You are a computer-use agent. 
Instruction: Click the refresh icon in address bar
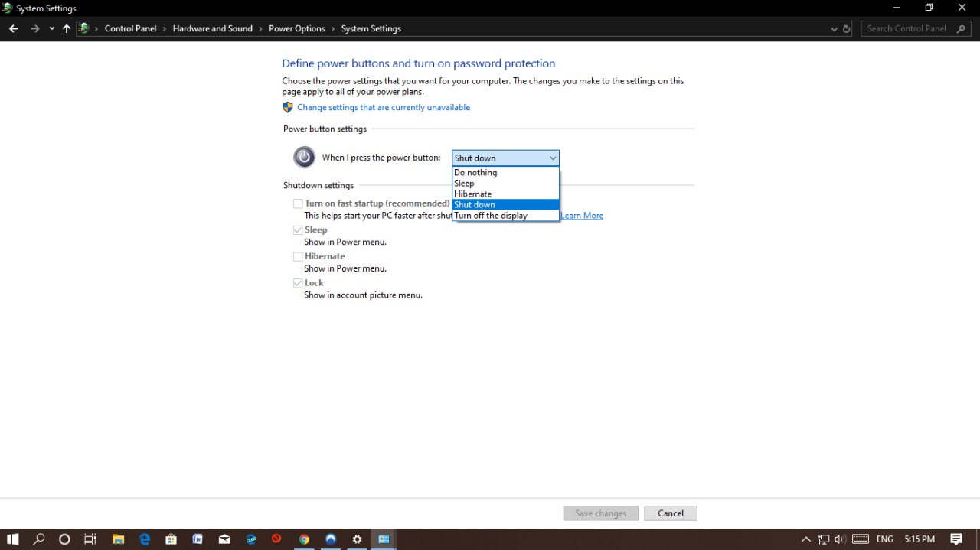pos(847,28)
